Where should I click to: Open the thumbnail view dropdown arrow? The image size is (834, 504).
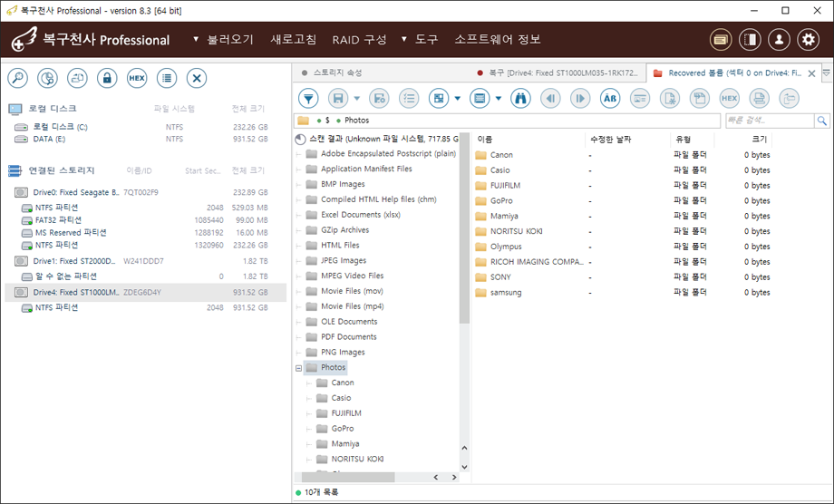(x=458, y=99)
